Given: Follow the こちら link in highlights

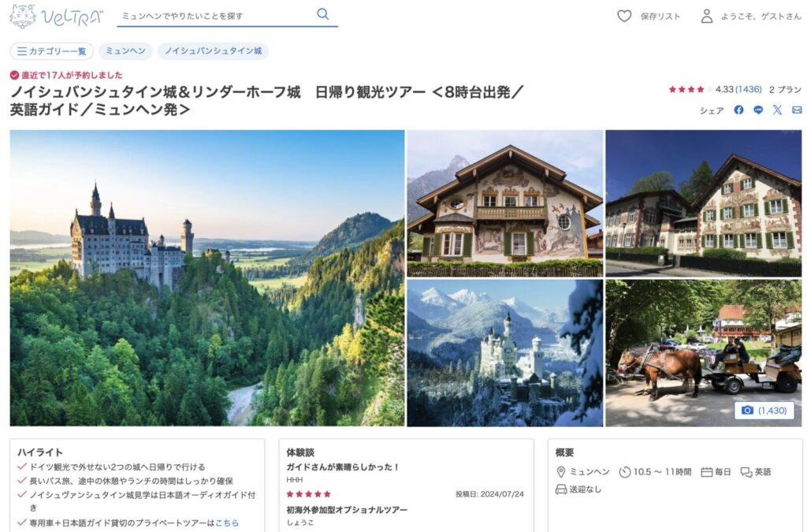Looking at the screenshot, I should coord(227,523).
